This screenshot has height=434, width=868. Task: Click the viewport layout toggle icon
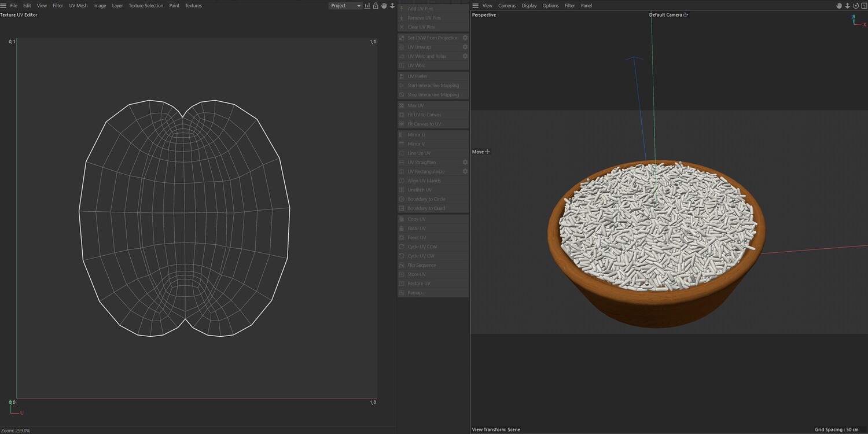click(863, 6)
